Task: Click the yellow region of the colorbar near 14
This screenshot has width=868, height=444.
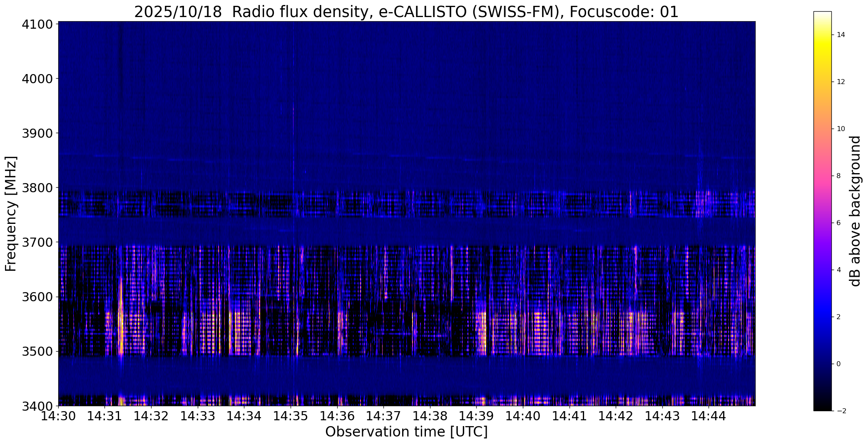Action: click(823, 41)
